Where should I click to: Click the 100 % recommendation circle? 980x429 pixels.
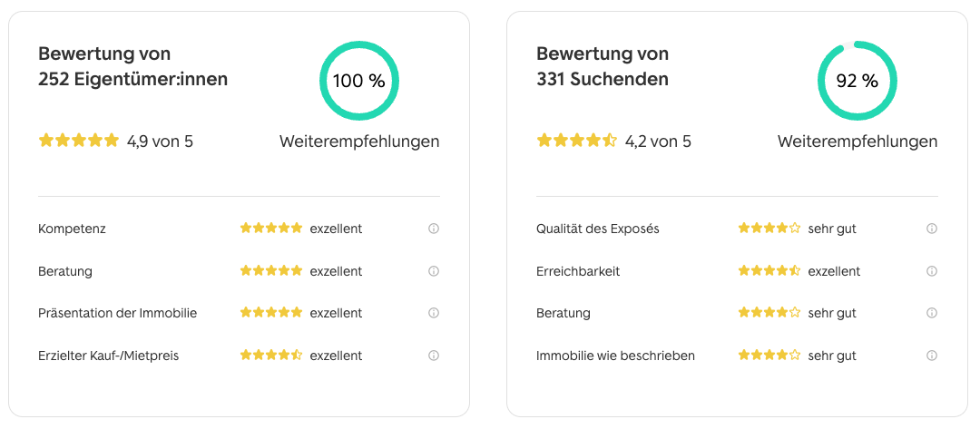[x=359, y=81]
